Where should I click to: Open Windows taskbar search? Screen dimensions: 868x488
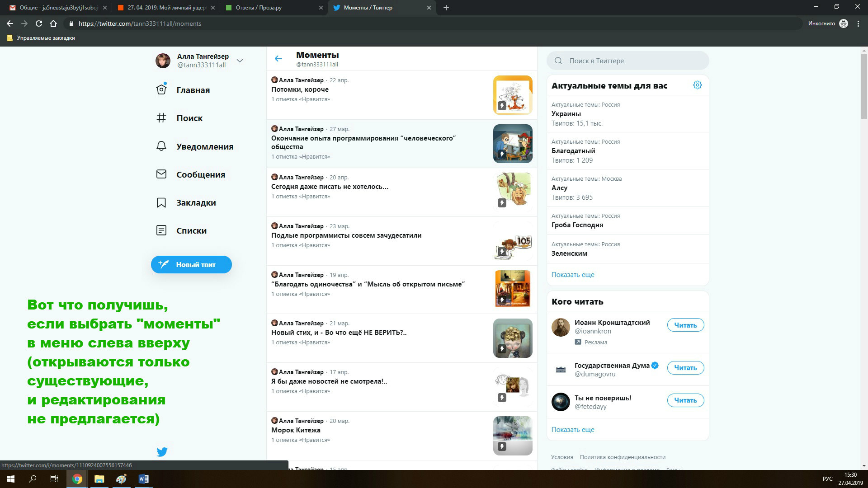pyautogui.click(x=33, y=479)
